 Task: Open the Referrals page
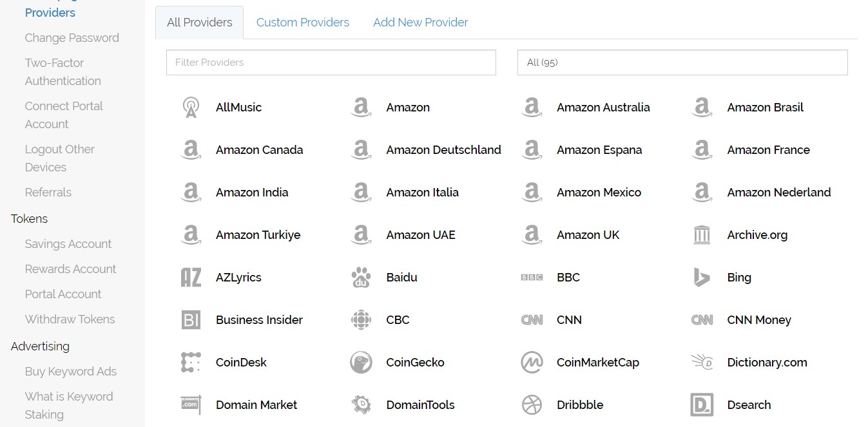pyautogui.click(x=48, y=193)
